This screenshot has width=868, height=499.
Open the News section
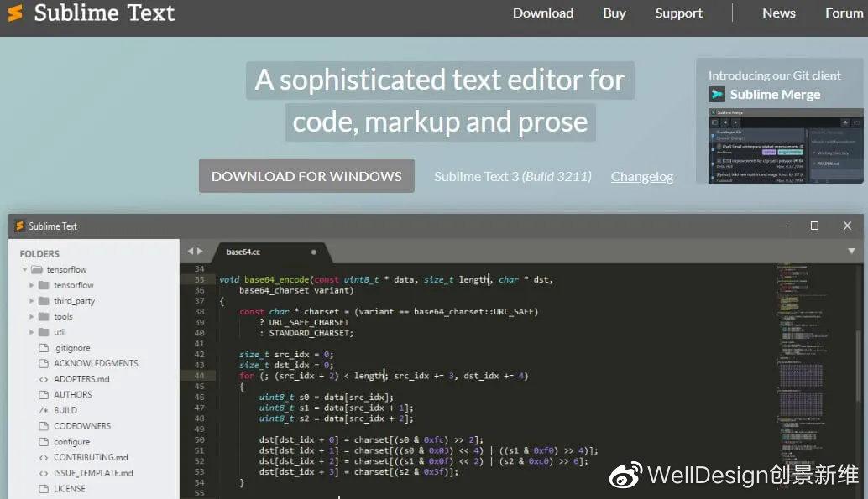pos(778,13)
